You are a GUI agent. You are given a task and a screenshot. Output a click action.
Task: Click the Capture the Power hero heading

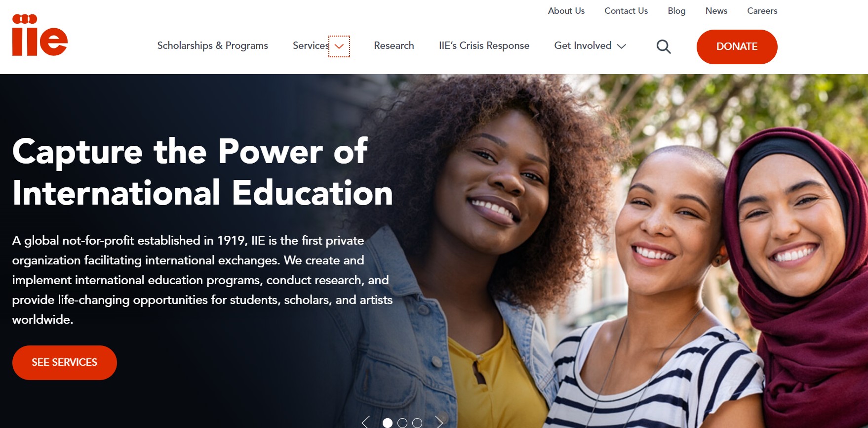202,172
